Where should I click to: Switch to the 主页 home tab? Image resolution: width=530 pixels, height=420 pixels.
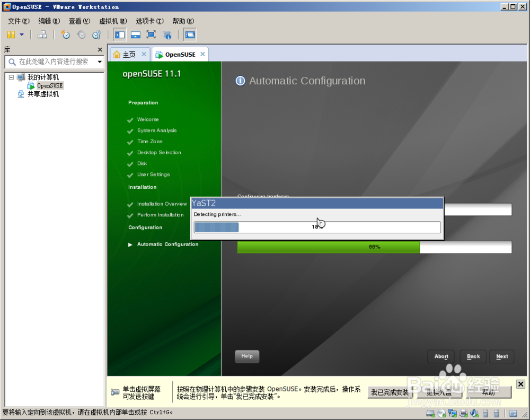coord(129,55)
